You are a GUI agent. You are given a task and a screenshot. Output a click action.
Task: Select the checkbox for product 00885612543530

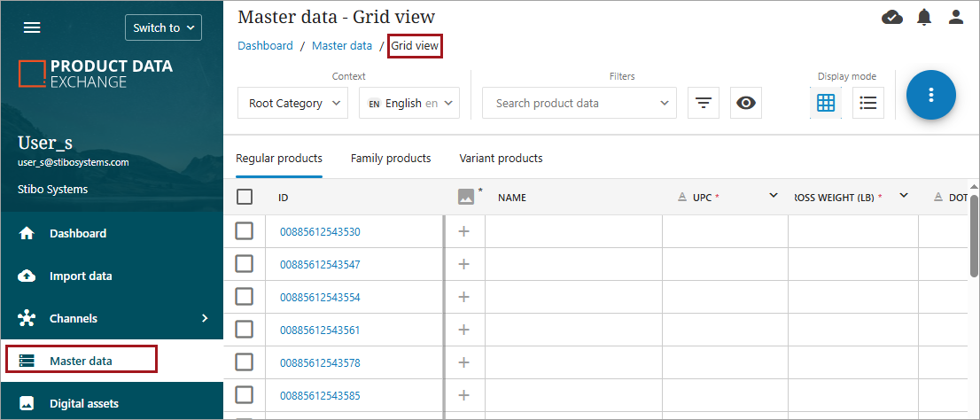[245, 231]
